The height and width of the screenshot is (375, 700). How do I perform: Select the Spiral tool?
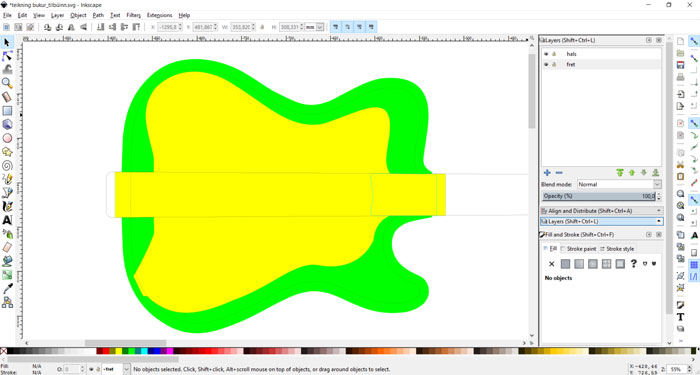click(7, 166)
